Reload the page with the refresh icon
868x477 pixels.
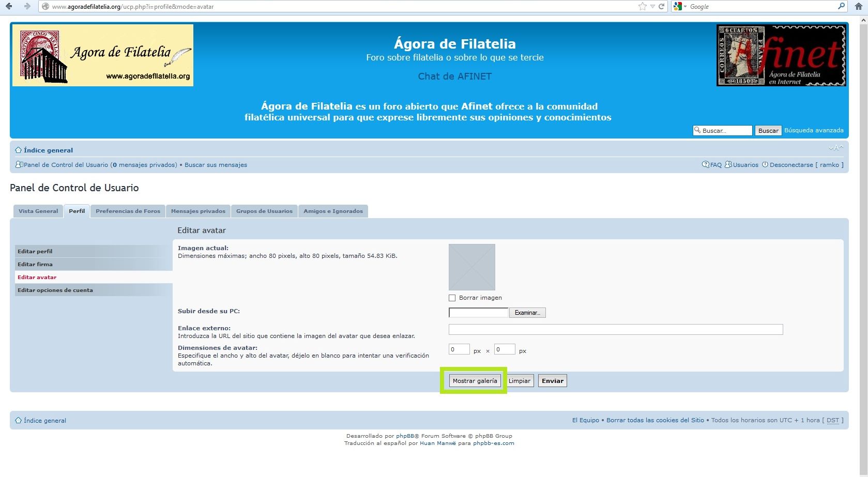[x=661, y=6]
